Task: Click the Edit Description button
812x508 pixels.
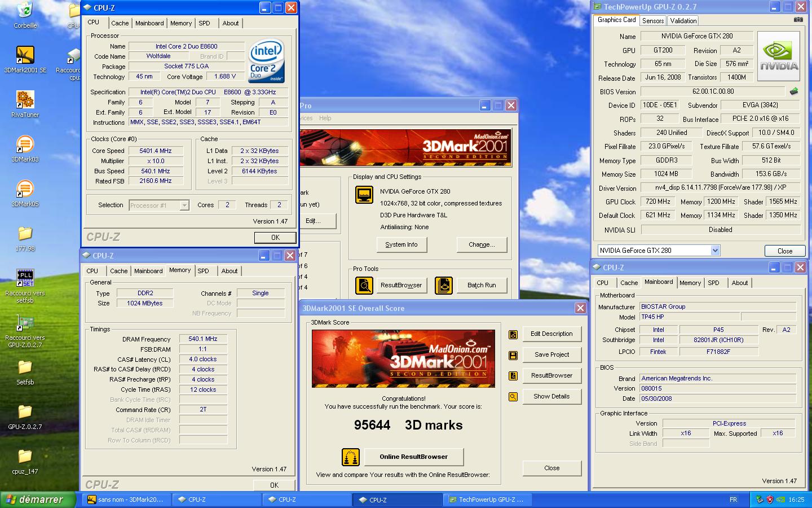Action: click(551, 334)
